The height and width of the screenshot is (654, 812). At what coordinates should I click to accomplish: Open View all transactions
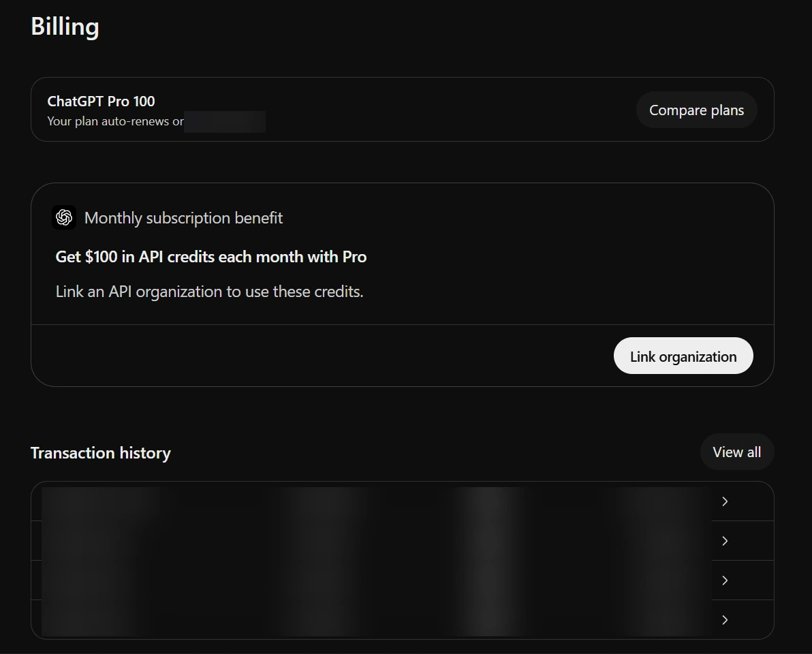tap(737, 452)
